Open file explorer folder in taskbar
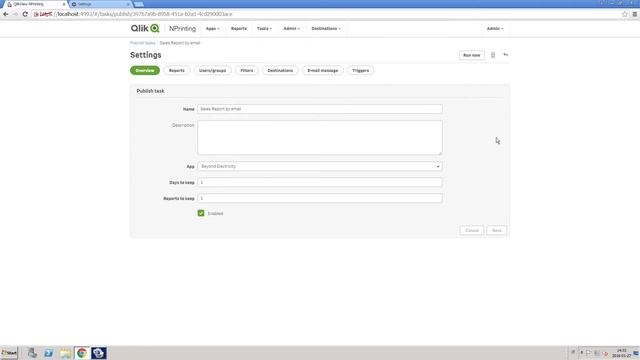This screenshot has height=360, width=640. tap(65, 353)
